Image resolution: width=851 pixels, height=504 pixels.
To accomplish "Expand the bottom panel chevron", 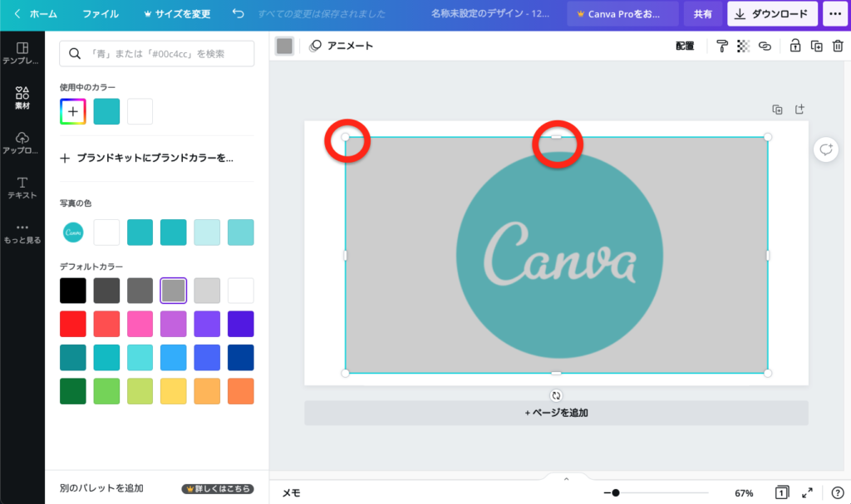I will tap(566, 478).
